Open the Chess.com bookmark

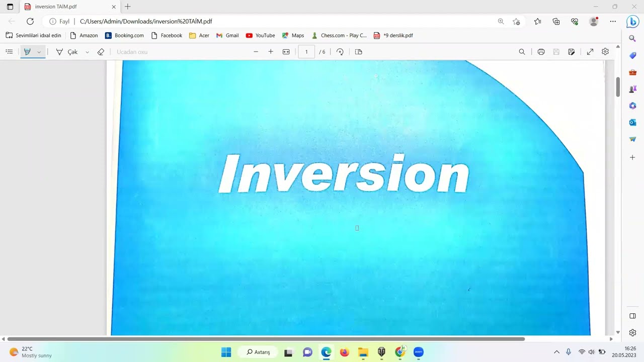coord(339,35)
